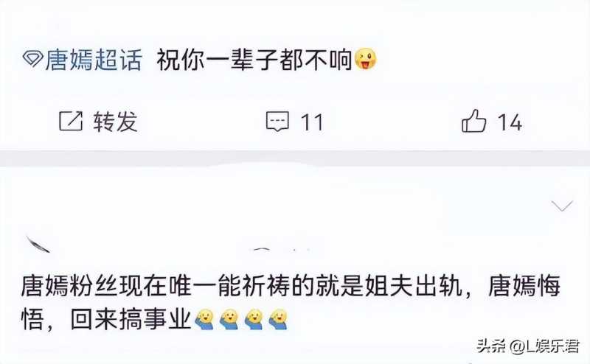The width and height of the screenshot is (590, 364).
Task: Tap the comment count 11
Action: pos(312,122)
